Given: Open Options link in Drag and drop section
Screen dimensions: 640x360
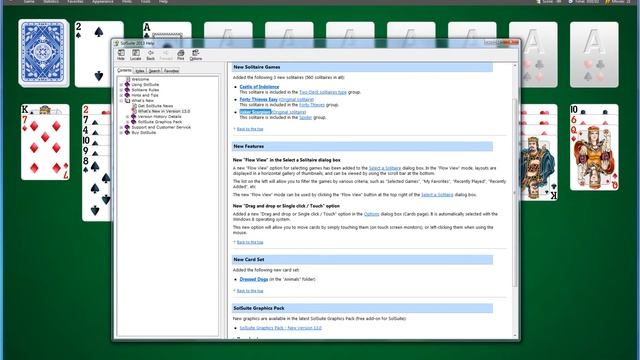Looking at the screenshot, I should (371, 214).
